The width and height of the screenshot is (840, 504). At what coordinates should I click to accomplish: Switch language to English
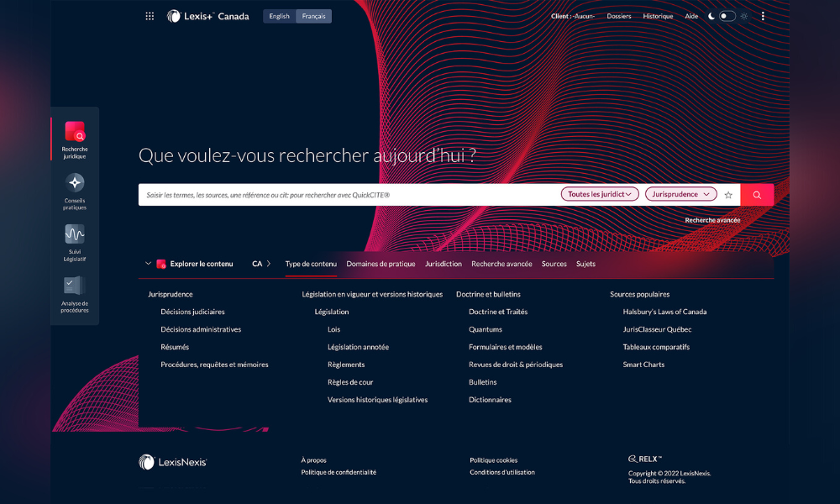pyautogui.click(x=279, y=16)
